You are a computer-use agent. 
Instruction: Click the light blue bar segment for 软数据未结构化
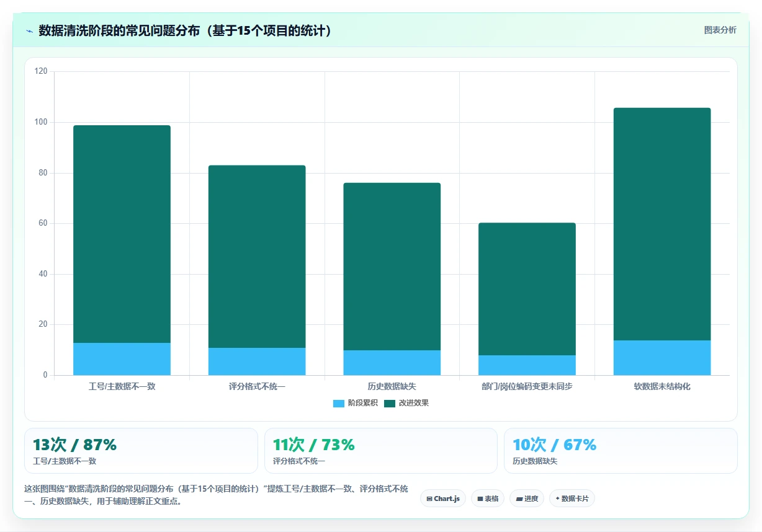pos(662,358)
